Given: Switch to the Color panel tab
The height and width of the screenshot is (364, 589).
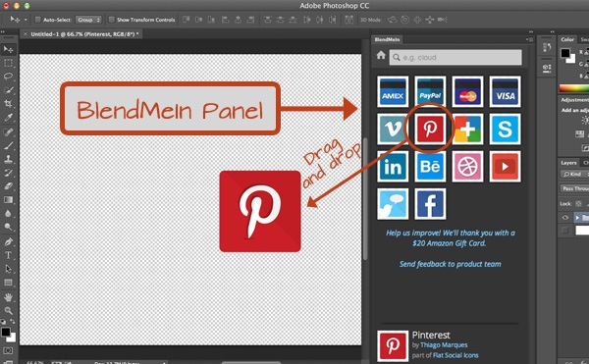Looking at the screenshot, I should tap(567, 39).
